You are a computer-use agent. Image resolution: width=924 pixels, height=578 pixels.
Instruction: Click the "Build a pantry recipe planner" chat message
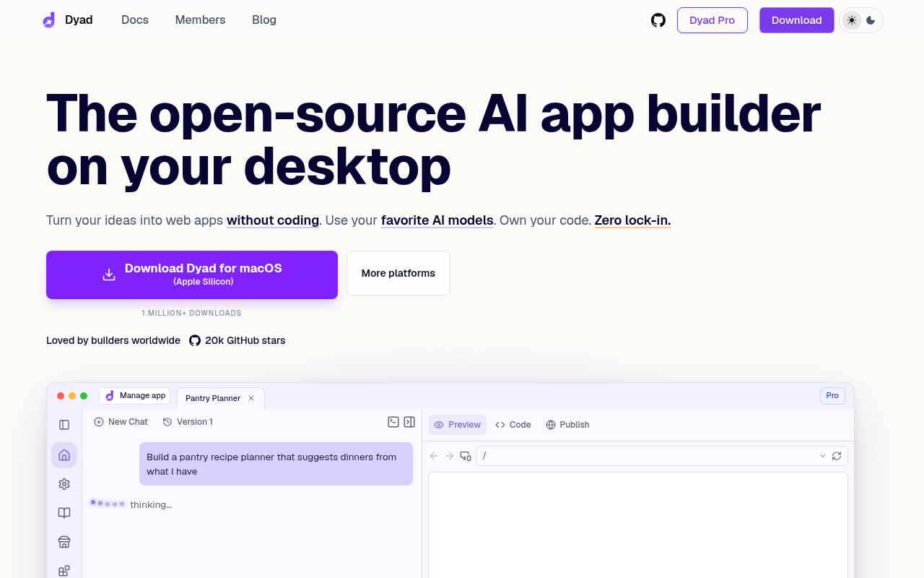(276, 464)
